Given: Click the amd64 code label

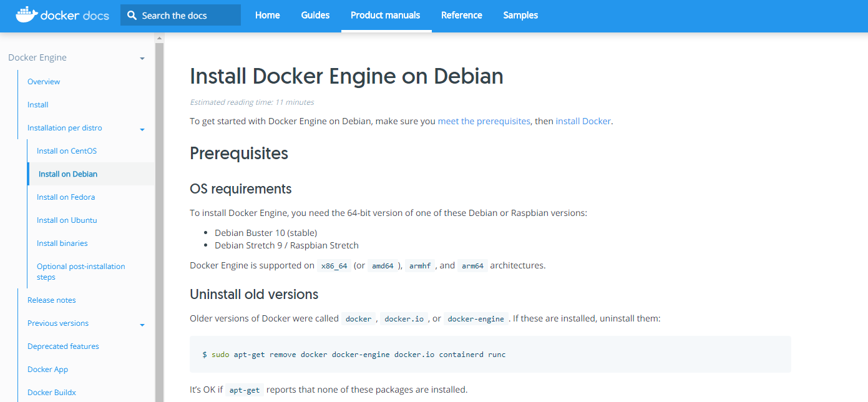Looking at the screenshot, I should (383, 265).
